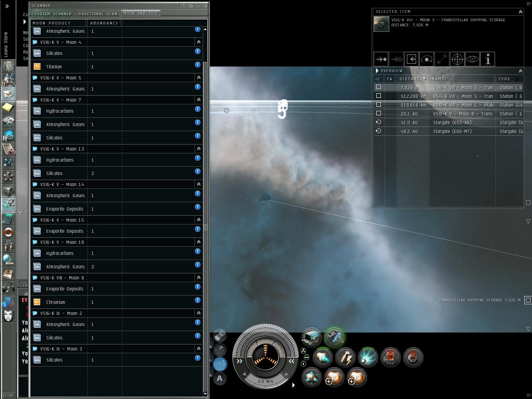Select Stargate (RSS-KA) in overview

point(448,122)
